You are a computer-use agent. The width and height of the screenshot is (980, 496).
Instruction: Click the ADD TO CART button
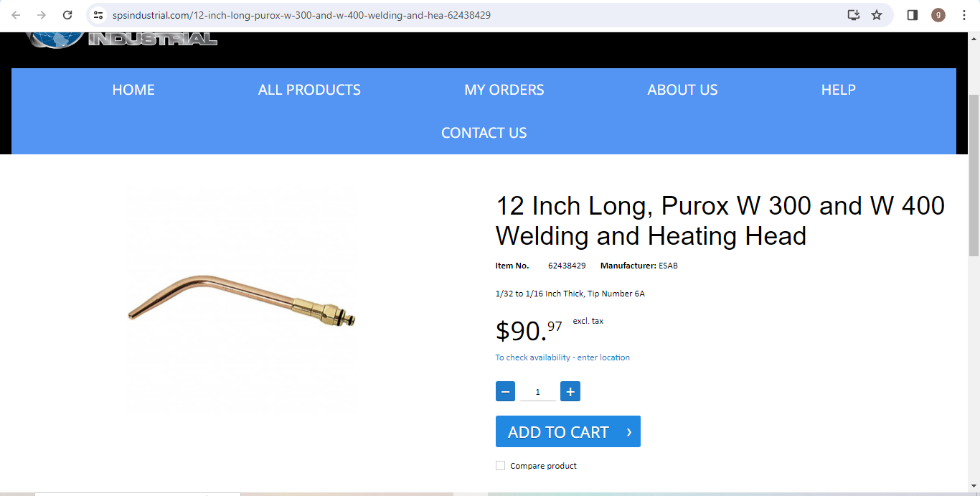568,431
